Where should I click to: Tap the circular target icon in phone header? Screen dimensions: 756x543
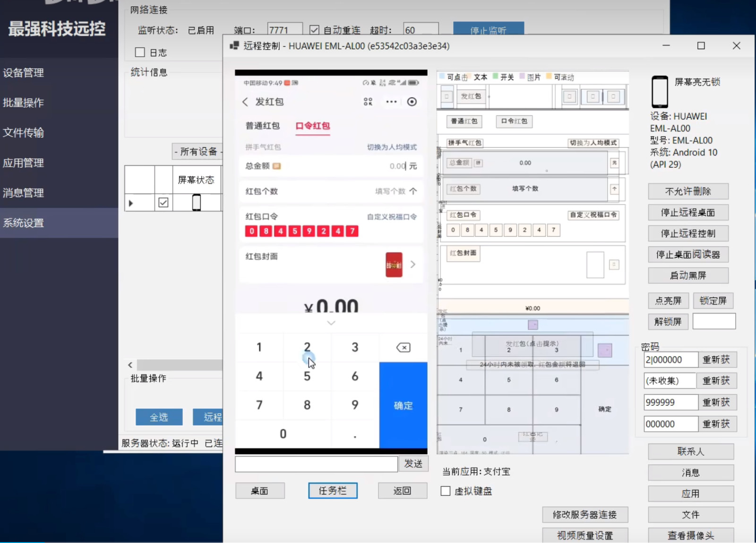point(412,102)
